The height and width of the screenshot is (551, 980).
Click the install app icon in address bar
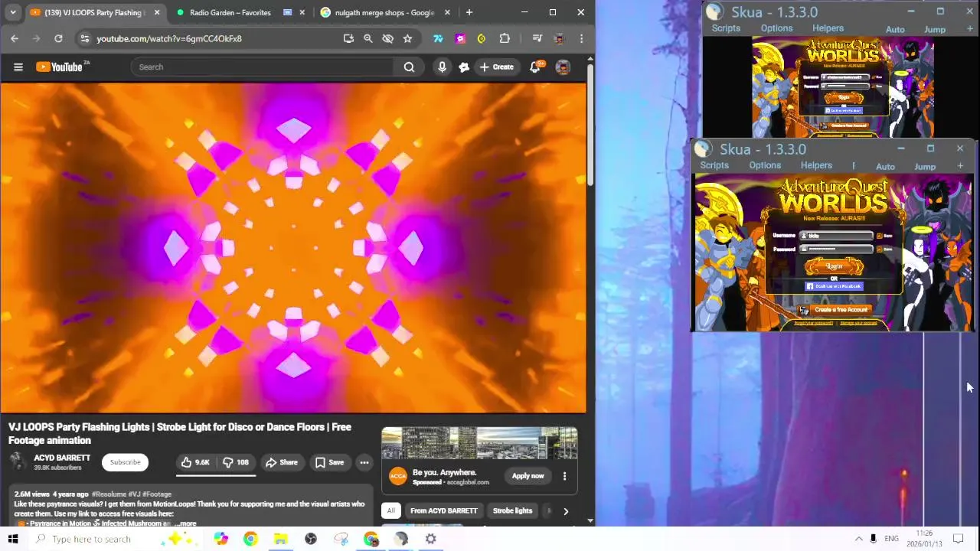(348, 38)
